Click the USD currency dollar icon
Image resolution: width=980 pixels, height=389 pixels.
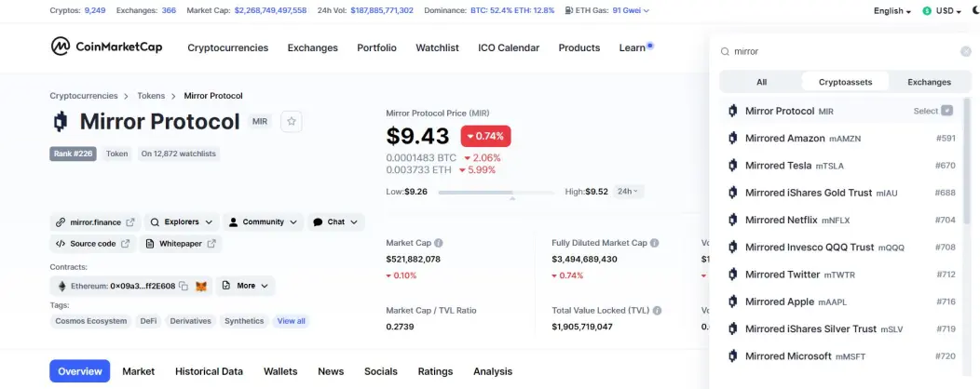pyautogui.click(x=927, y=10)
